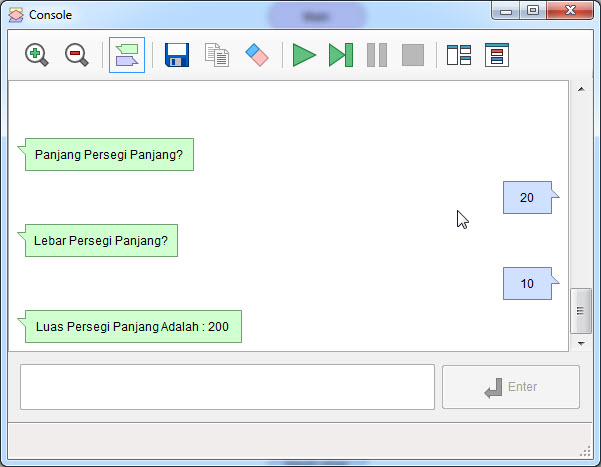Image resolution: width=601 pixels, height=467 pixels.
Task: Click the scrollbar down arrow
Action: click(581, 344)
